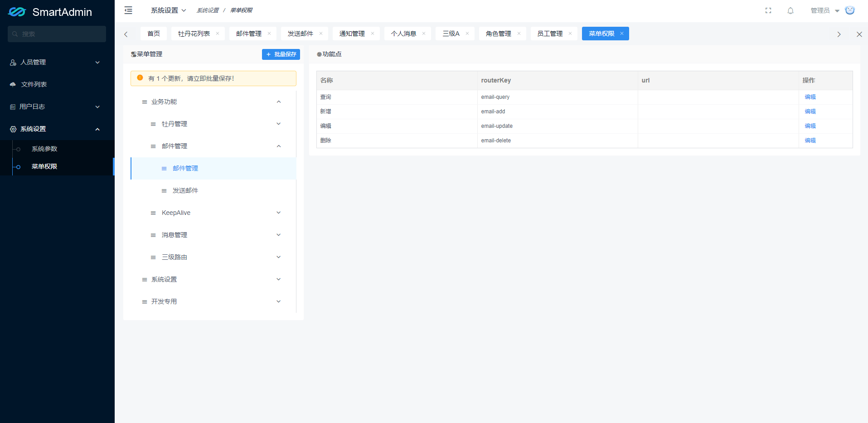Click the user avatar icon

pos(850,10)
